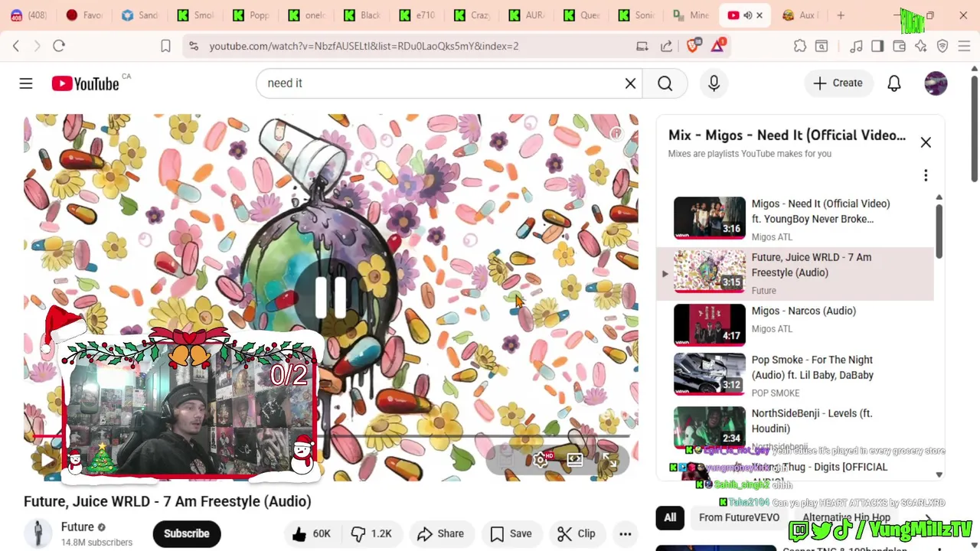The width and height of the screenshot is (980, 551).
Task: Open Mix playlist options menu
Action: coord(926,176)
